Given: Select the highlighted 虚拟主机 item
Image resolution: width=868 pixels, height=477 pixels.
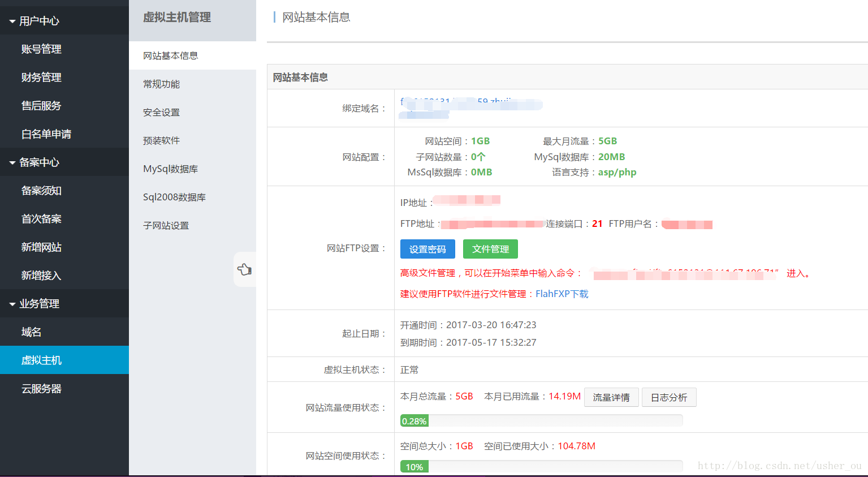Looking at the screenshot, I should pos(64,360).
